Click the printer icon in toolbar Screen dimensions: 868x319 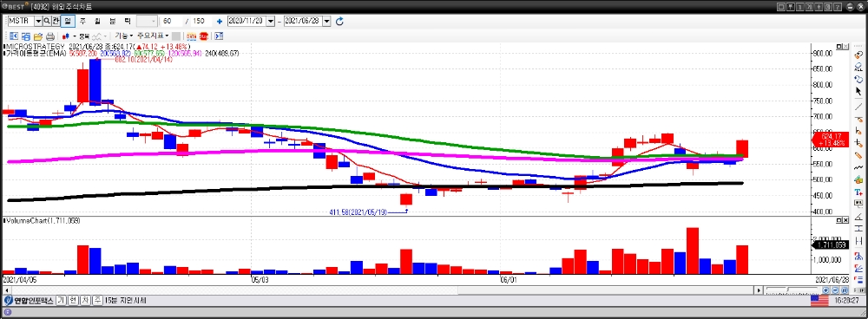point(49,36)
